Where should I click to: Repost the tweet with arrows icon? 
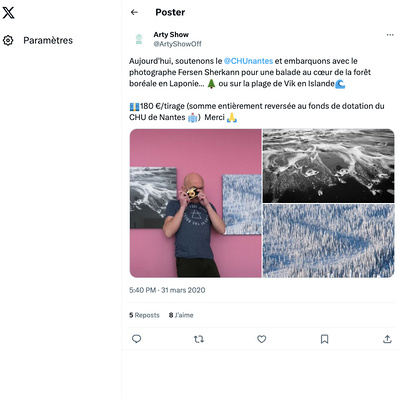pos(199,339)
